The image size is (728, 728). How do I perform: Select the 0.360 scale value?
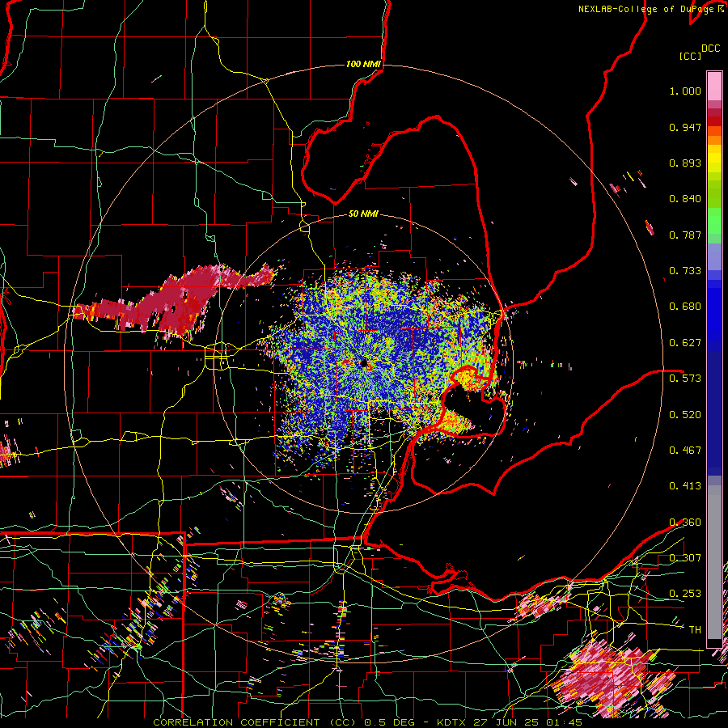[685, 523]
